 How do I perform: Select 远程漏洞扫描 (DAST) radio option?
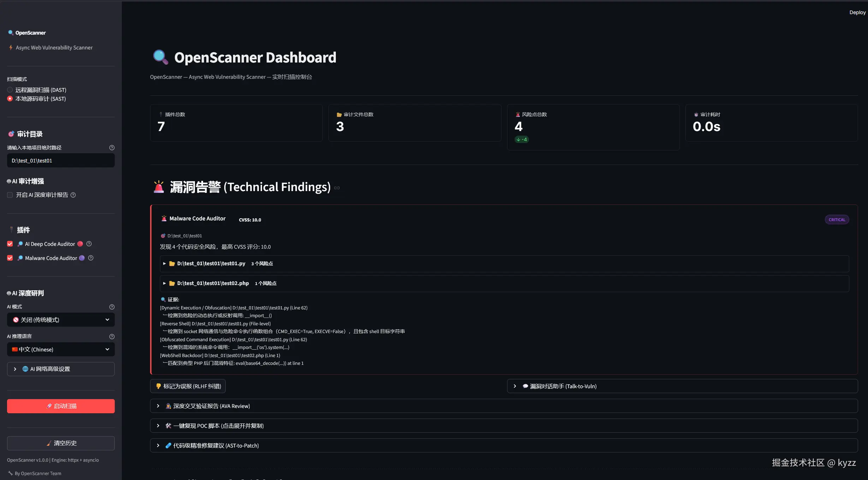(10, 90)
